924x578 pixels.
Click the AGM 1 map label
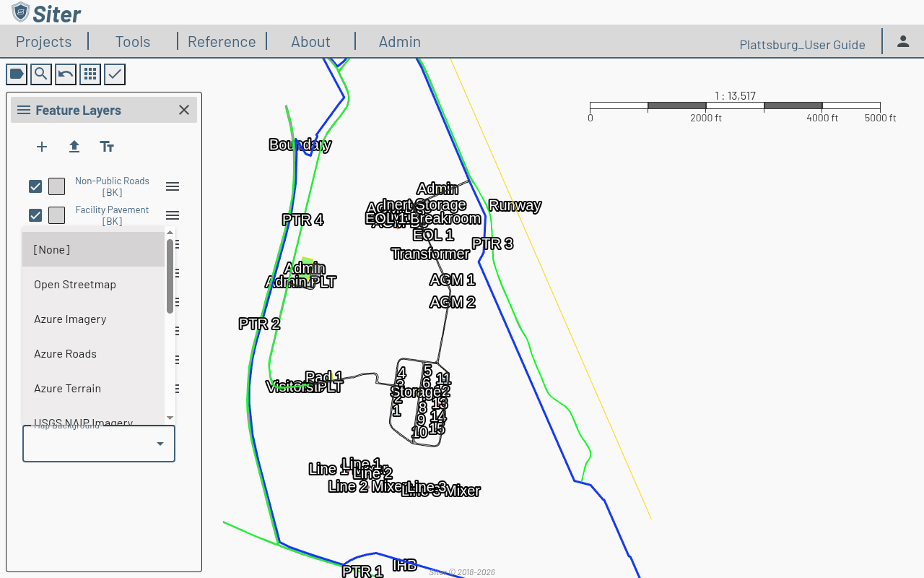[452, 280]
